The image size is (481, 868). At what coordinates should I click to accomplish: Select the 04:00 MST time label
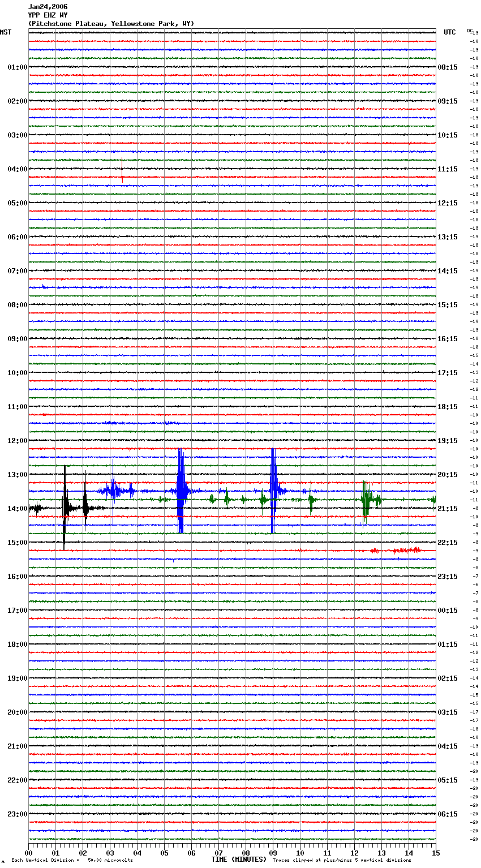click(17, 169)
